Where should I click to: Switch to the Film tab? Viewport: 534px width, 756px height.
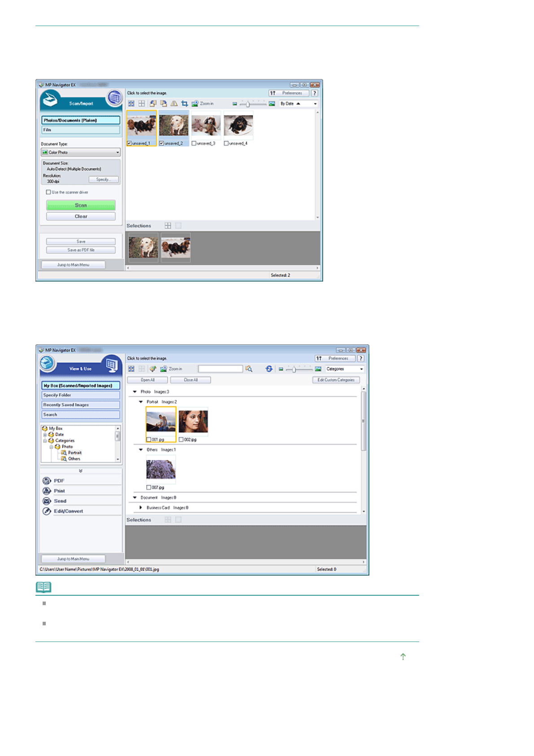(x=81, y=130)
